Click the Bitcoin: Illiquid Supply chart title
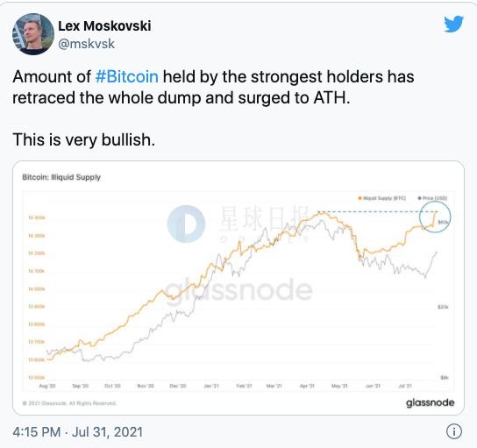This screenshot has width=477, height=448. pyautogui.click(x=61, y=177)
